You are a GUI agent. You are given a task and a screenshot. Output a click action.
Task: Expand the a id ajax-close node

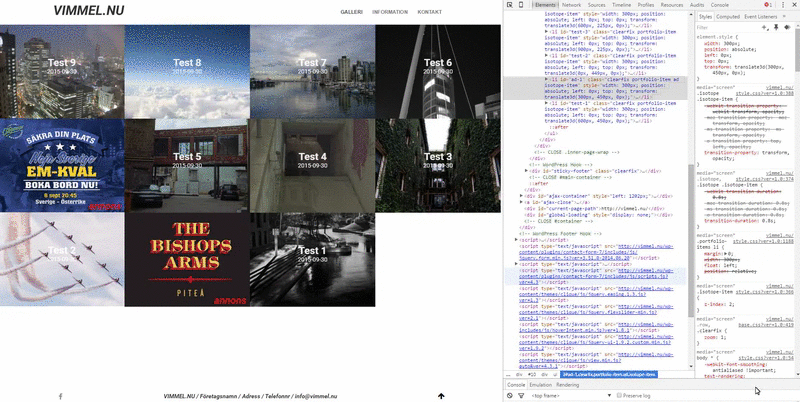[x=521, y=202]
